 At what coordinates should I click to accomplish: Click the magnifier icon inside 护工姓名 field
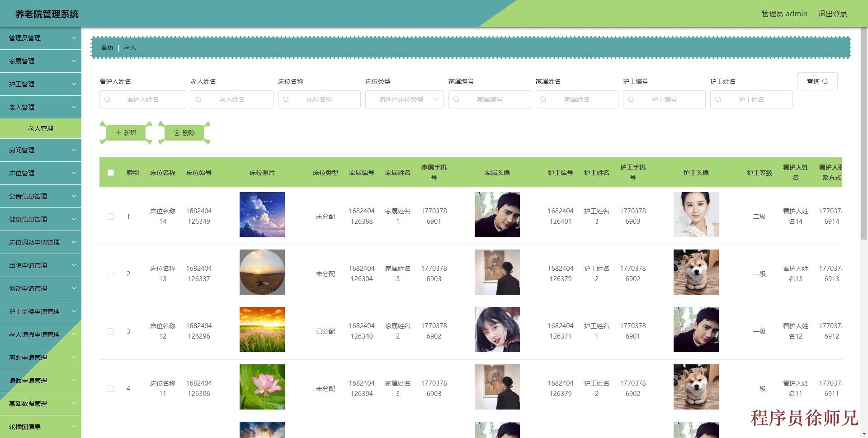point(719,99)
